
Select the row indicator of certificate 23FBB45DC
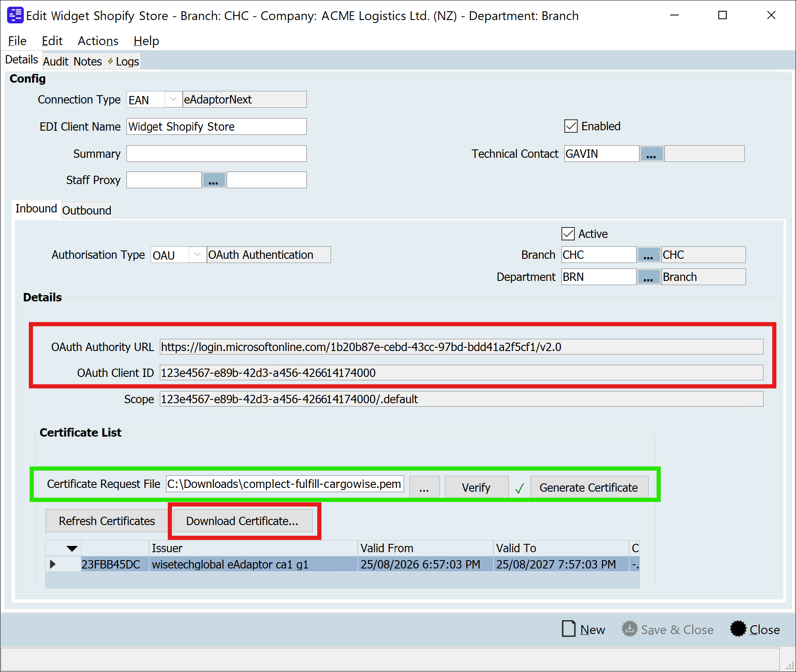[53, 564]
